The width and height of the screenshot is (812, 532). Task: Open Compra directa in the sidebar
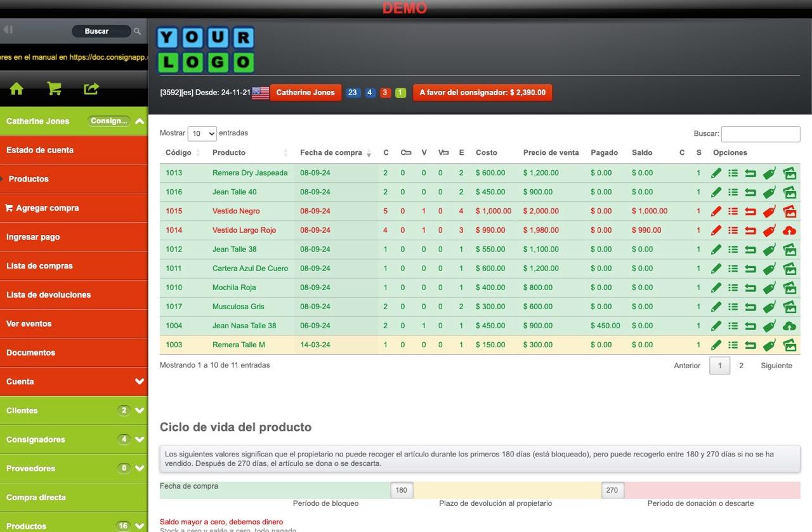(74, 497)
